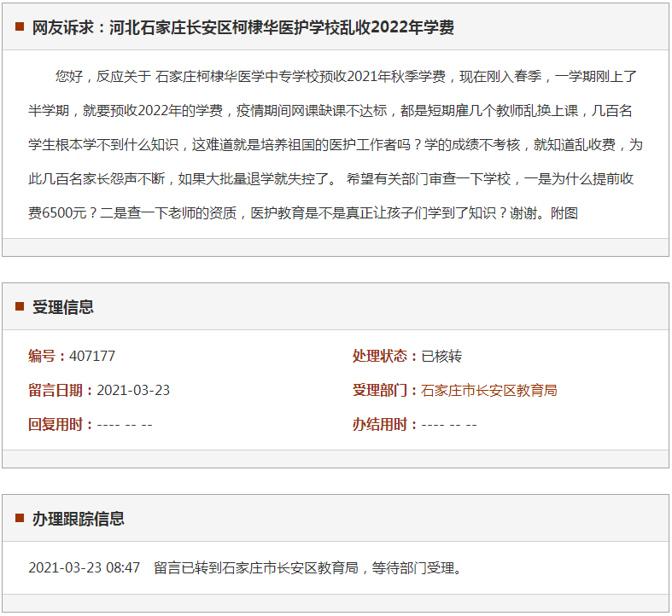Click the red square bullet beside 网友诉求

point(20,27)
